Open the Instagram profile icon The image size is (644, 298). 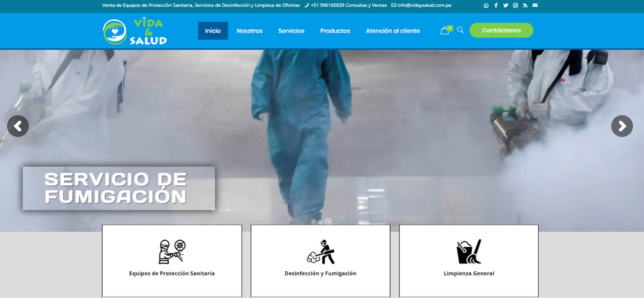pos(515,5)
